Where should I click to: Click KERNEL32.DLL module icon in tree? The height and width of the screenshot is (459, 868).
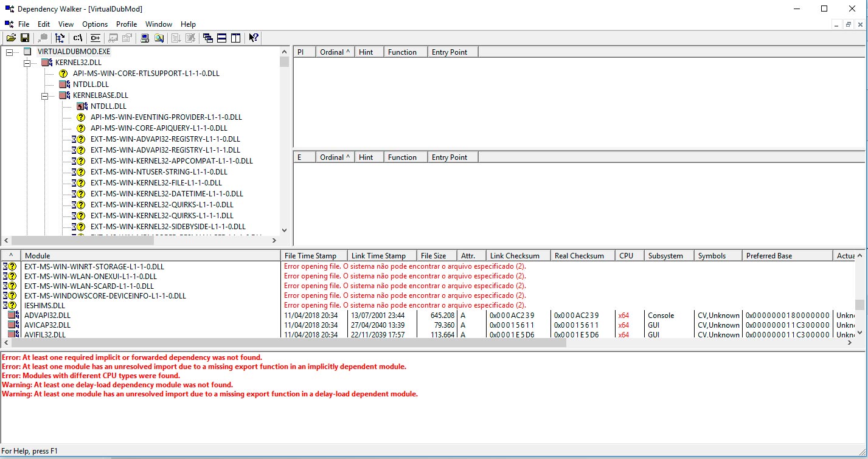pos(46,63)
